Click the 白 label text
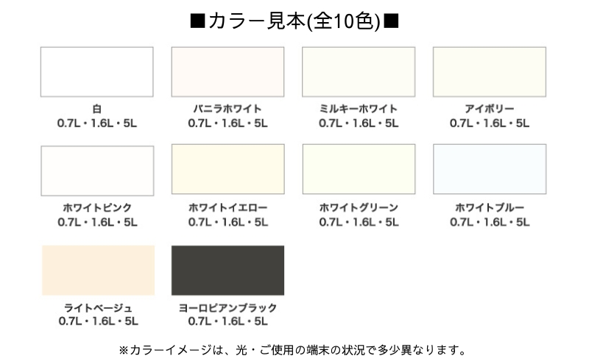589x364 pixels. tap(97, 109)
